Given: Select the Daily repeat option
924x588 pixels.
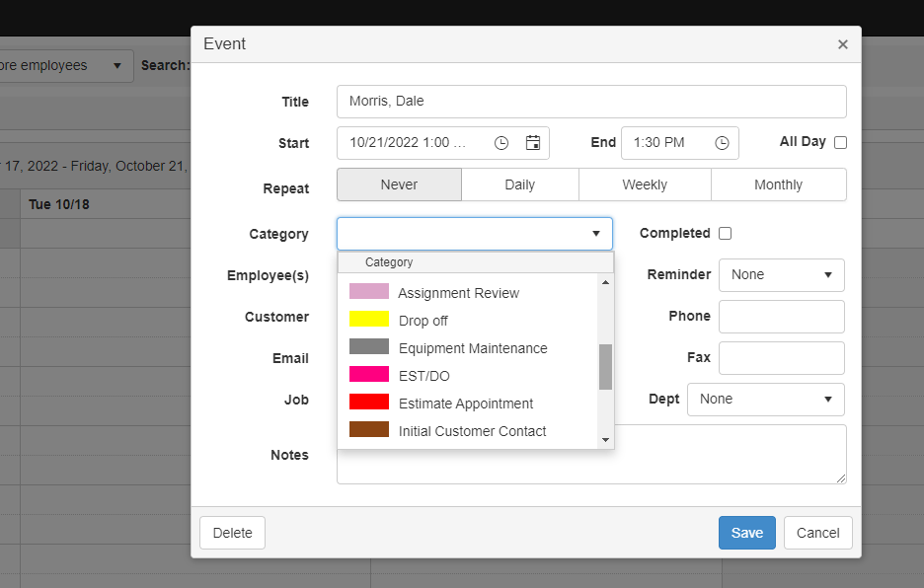Looking at the screenshot, I should tap(520, 184).
